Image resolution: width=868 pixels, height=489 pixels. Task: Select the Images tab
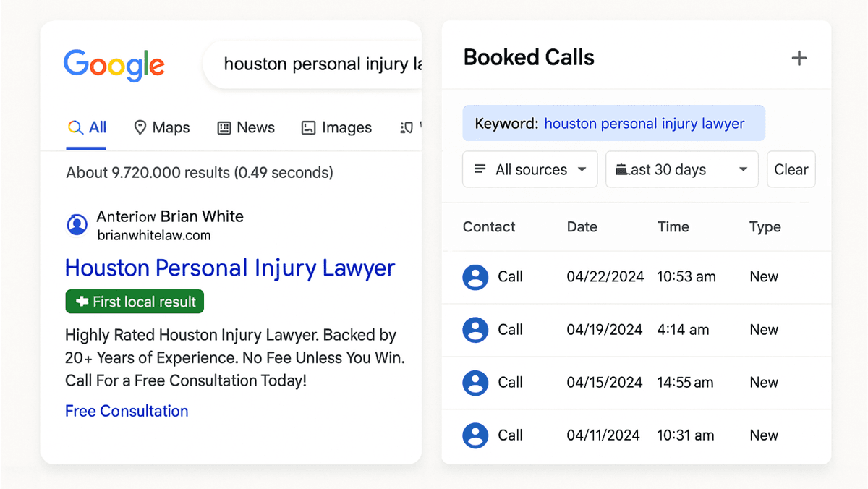point(336,127)
